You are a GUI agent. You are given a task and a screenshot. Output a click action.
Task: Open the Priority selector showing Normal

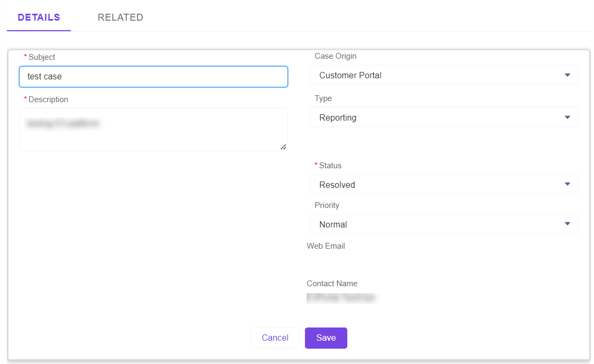click(x=444, y=224)
